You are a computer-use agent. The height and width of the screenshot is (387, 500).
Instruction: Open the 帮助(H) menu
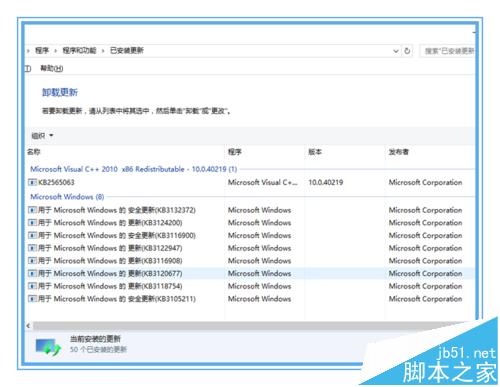52,68
